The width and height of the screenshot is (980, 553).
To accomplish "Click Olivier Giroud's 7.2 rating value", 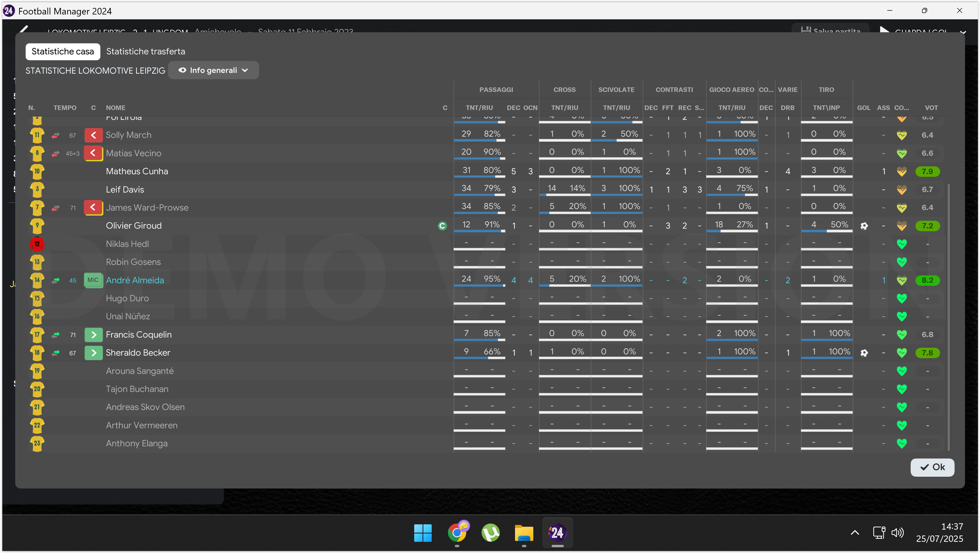I will (x=927, y=226).
